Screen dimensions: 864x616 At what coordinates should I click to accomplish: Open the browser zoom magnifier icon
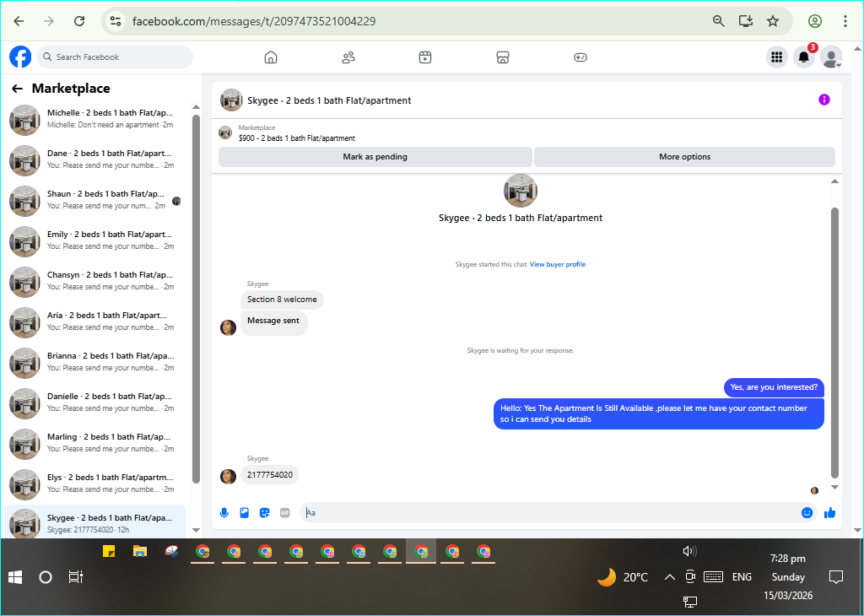(x=719, y=21)
